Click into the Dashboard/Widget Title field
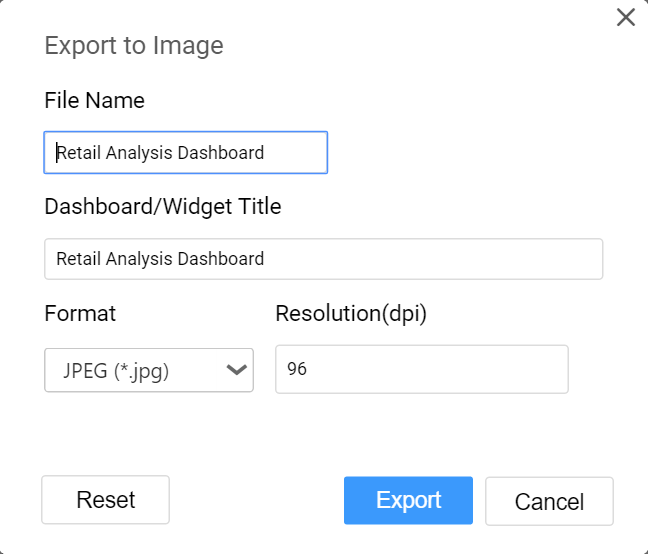 click(x=324, y=259)
